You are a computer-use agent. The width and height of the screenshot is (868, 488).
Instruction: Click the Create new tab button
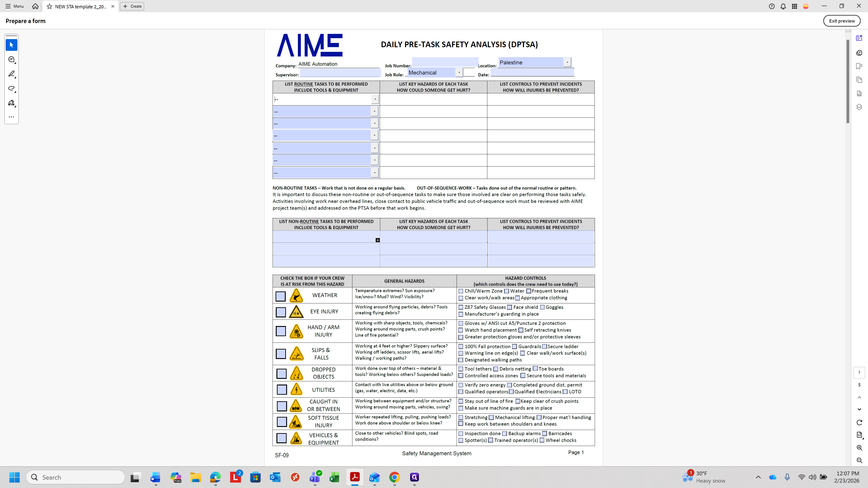pyautogui.click(x=132, y=6)
